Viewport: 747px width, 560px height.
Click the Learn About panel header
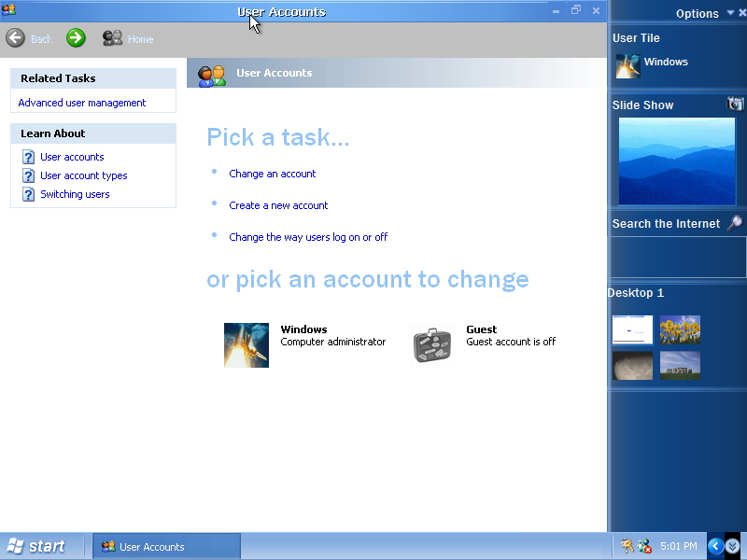(x=93, y=133)
